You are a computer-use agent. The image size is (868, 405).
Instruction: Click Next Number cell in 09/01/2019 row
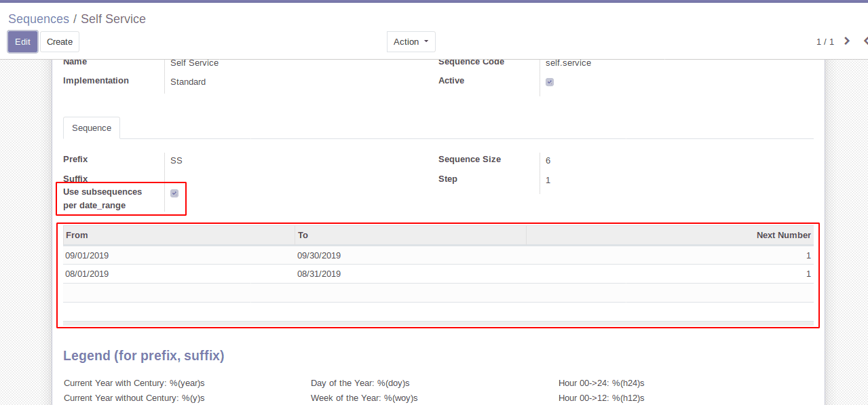coord(670,256)
